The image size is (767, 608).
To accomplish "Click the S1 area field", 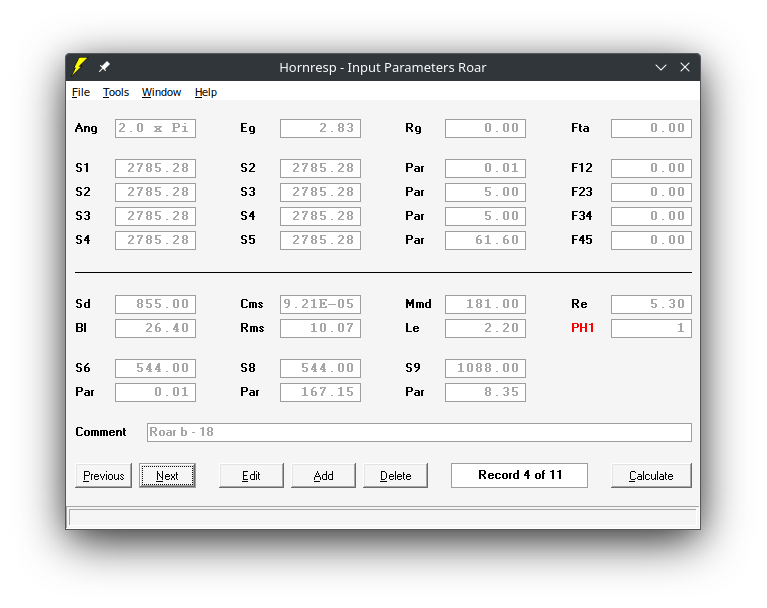I will tap(156, 168).
